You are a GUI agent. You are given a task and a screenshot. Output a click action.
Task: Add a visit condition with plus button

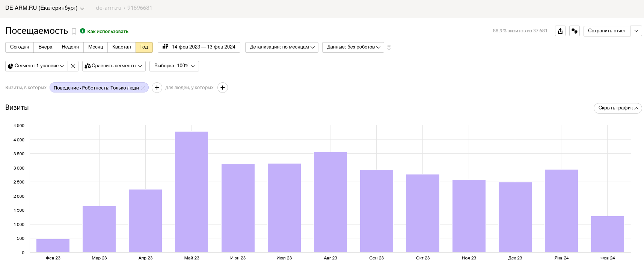(x=157, y=88)
